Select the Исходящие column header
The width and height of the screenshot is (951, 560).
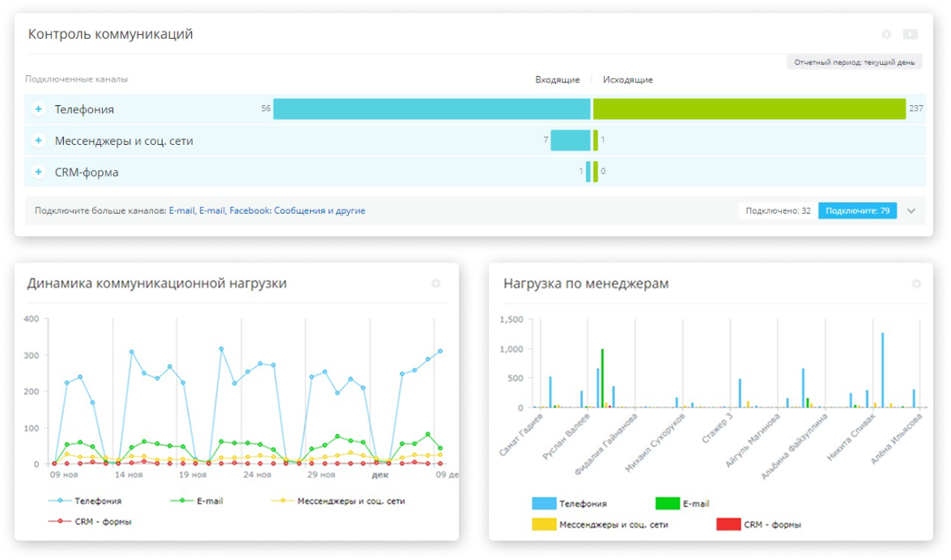tap(628, 79)
